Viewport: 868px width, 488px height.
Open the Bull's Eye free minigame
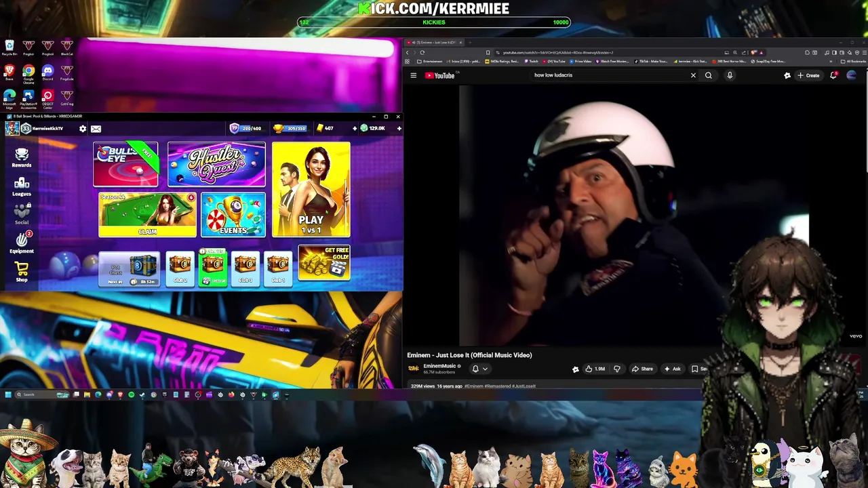click(x=125, y=164)
